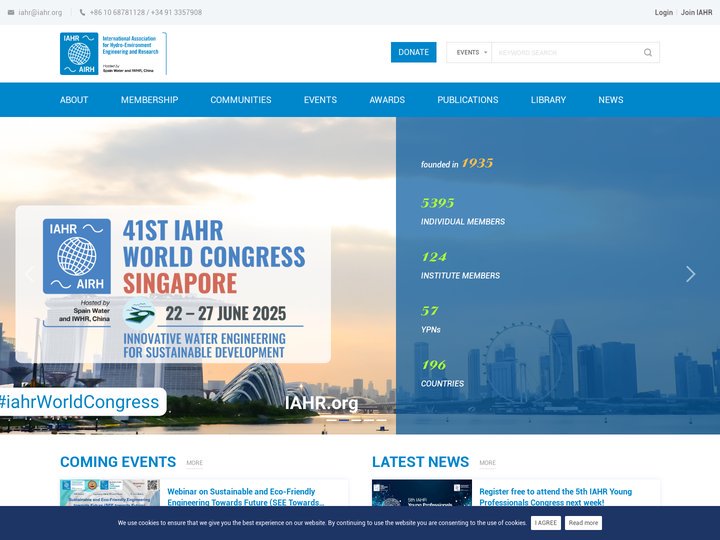This screenshot has height=540, width=720.
Task: Click the 41st IAHR World Congress banner
Action: [x=173, y=284]
